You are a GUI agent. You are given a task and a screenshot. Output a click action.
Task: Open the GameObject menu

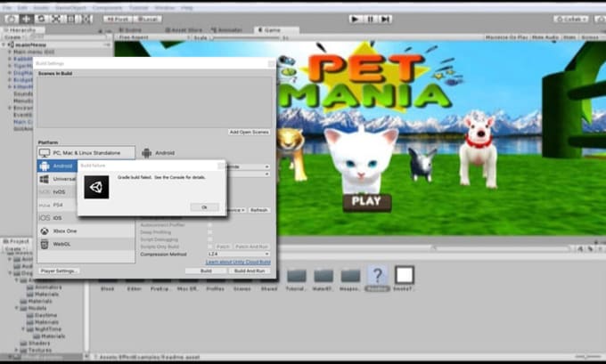70,7
